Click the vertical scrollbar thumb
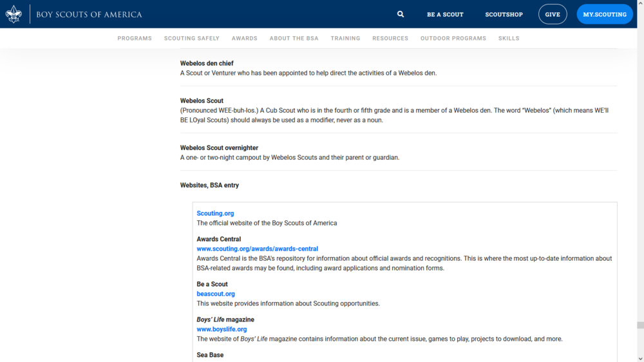This screenshot has height=362, width=644. click(x=639, y=325)
